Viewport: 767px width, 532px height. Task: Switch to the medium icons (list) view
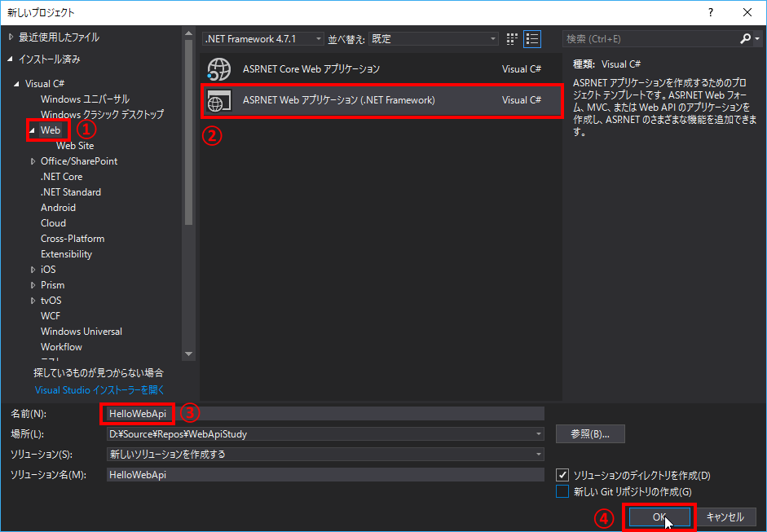(531, 39)
